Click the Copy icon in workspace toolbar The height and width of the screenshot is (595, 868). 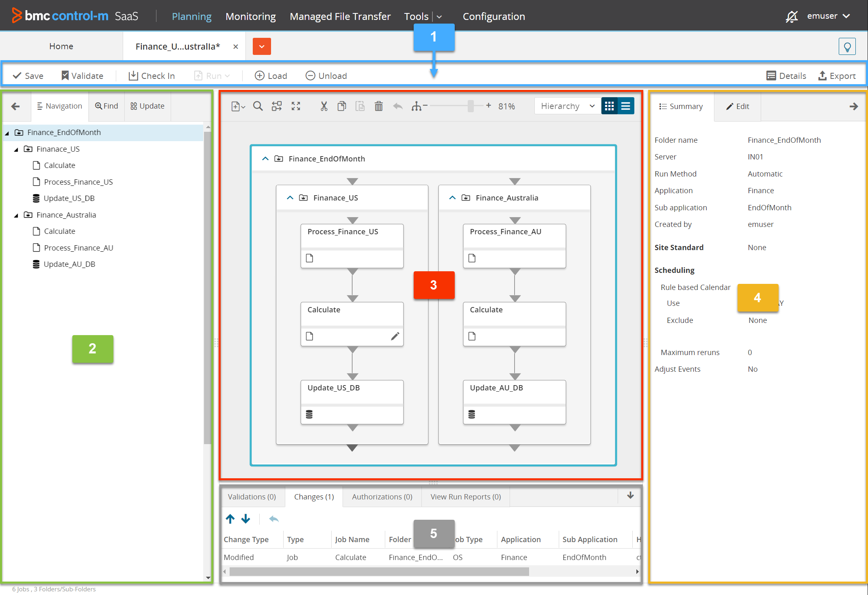click(342, 106)
